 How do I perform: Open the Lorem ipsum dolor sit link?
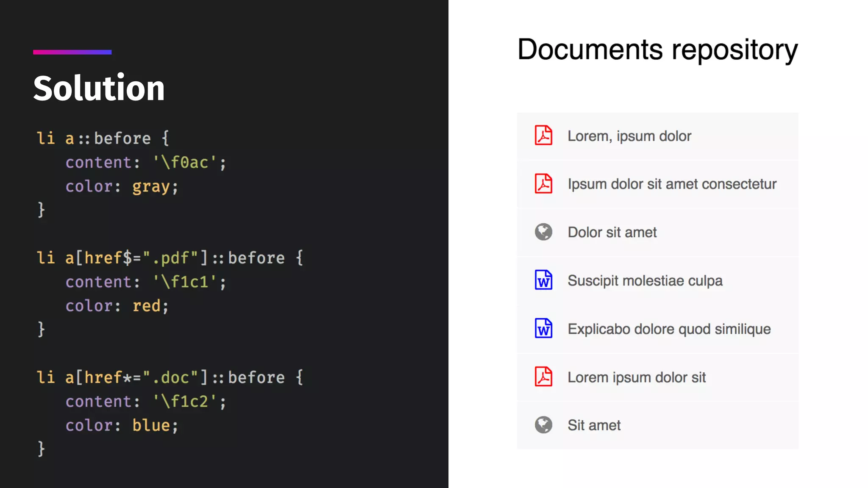click(x=637, y=377)
